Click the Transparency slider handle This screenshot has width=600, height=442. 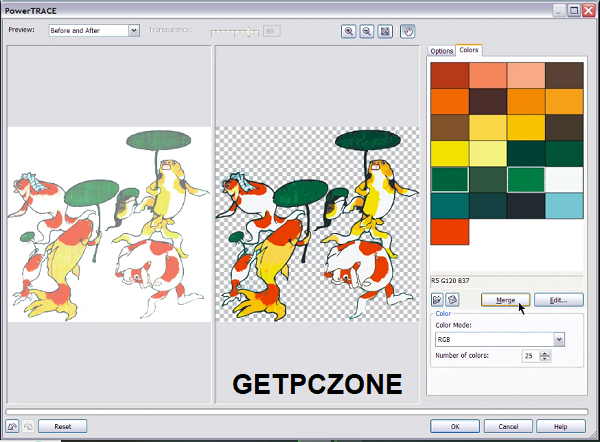click(x=249, y=31)
